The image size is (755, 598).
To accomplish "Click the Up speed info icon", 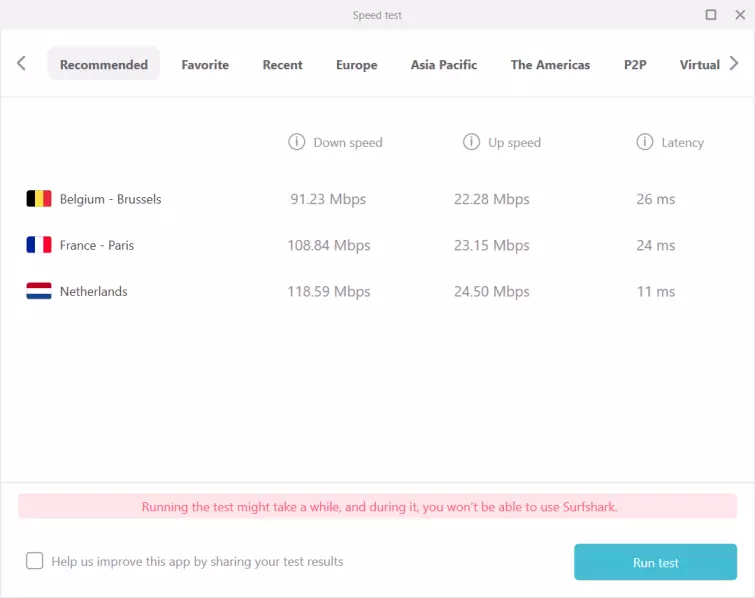I will (x=471, y=142).
